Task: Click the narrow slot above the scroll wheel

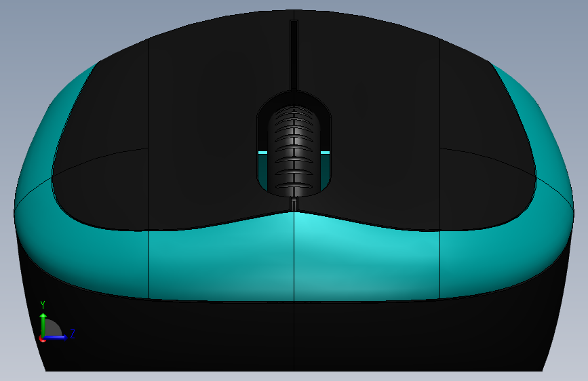Action: click(x=294, y=55)
